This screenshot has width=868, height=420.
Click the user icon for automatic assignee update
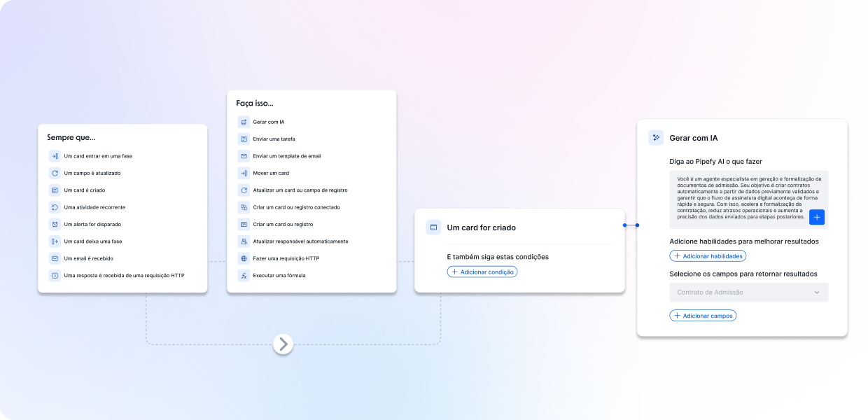[244, 241]
